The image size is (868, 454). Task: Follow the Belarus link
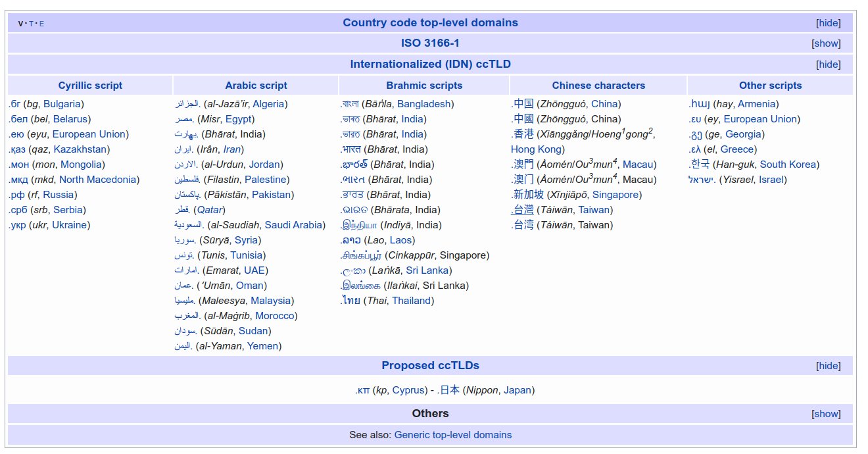pyautogui.click(x=71, y=119)
